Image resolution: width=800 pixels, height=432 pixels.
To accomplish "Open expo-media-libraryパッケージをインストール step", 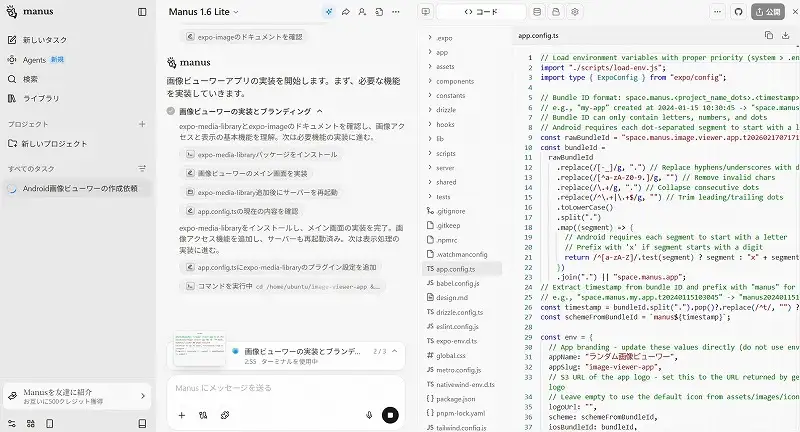I will coord(262,154).
